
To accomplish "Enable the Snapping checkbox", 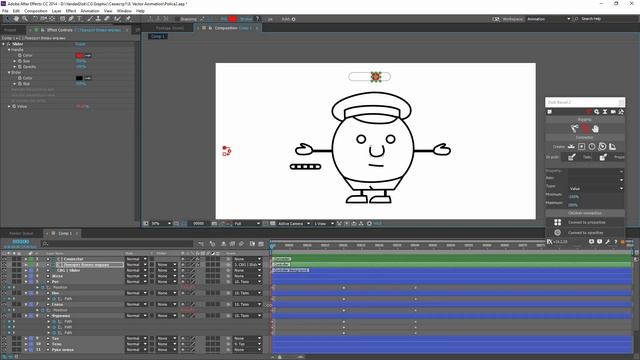I will pyautogui.click(x=177, y=19).
